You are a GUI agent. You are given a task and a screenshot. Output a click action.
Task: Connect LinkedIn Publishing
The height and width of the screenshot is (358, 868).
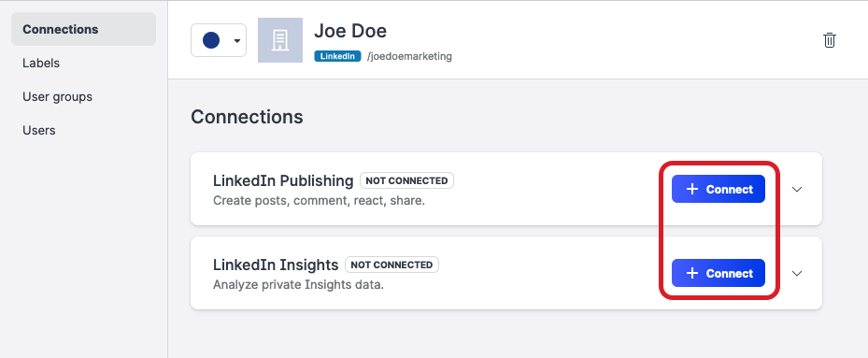coord(718,189)
